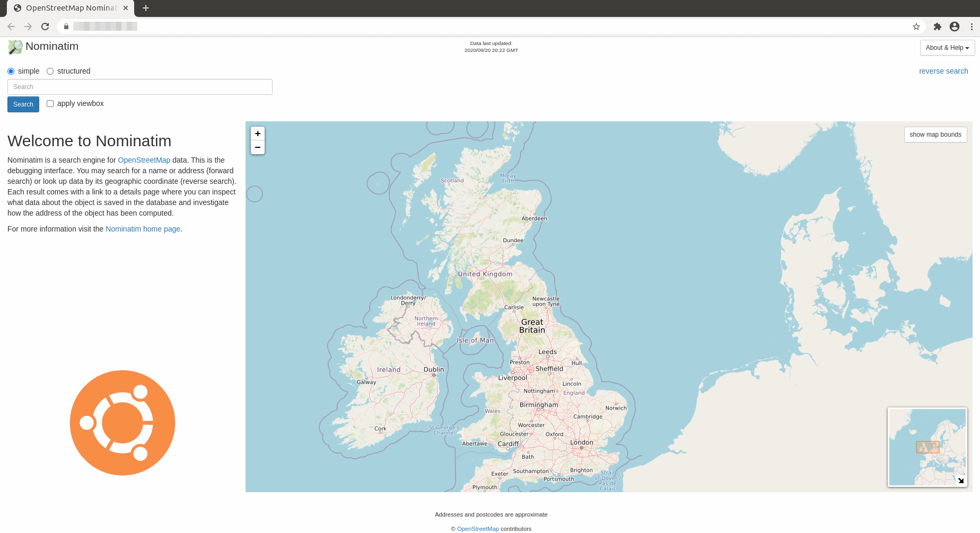980x533 pixels.
Task: Open the reverse search link
Action: (943, 71)
